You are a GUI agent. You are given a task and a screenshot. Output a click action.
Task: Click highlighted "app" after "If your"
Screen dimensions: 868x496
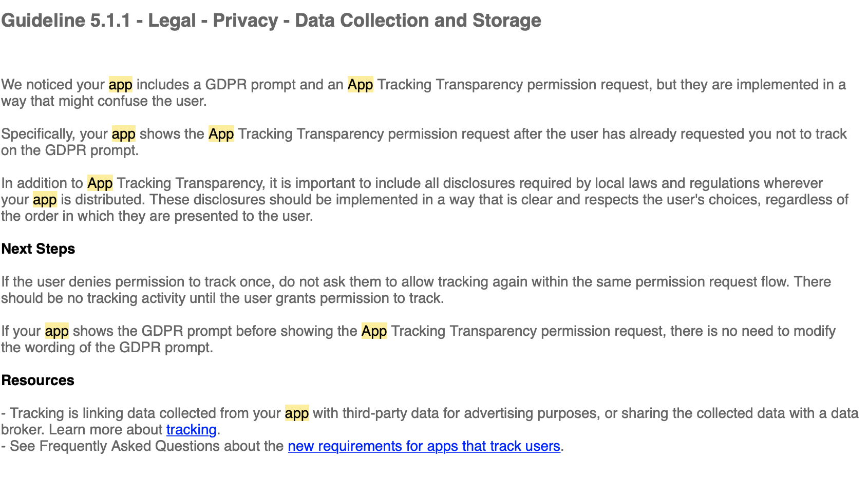[x=57, y=331]
